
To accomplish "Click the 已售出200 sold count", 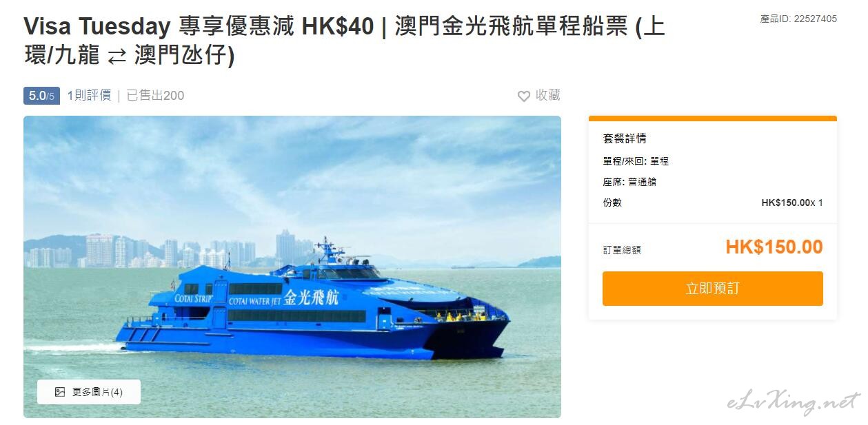I will coord(155,96).
